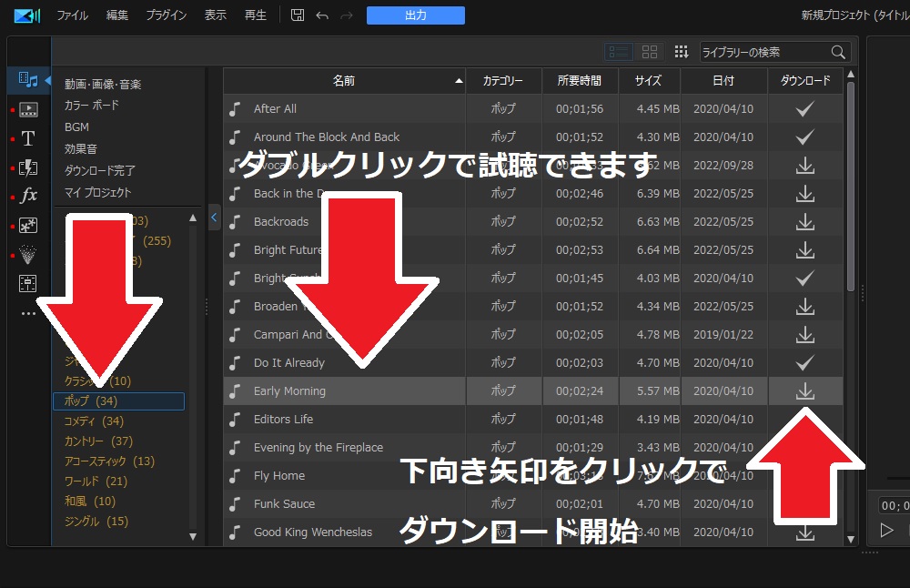
Task: Open the 編集 menu
Action: click(x=116, y=15)
